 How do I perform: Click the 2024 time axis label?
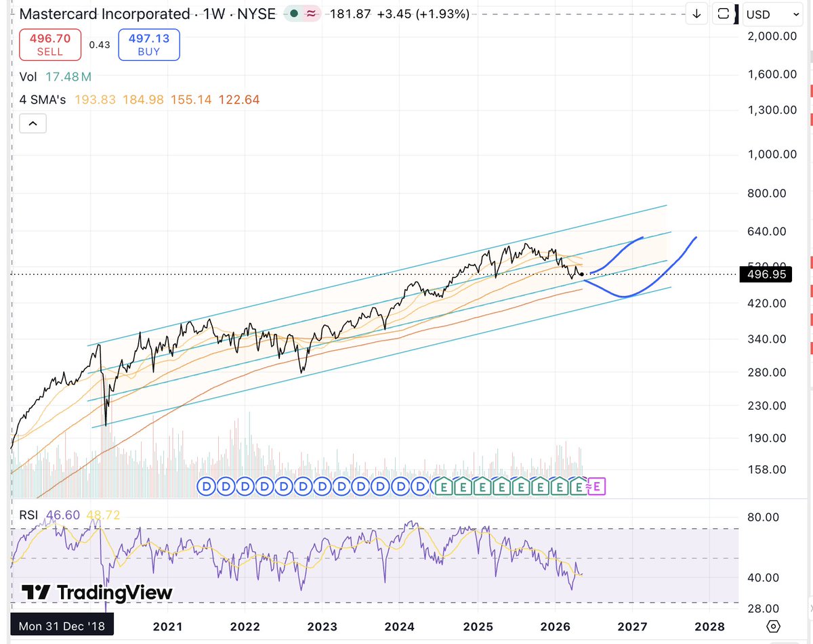tap(399, 626)
